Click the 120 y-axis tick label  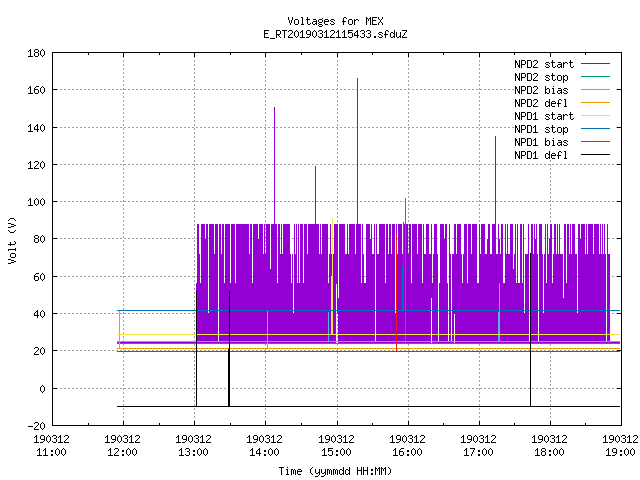36,165
